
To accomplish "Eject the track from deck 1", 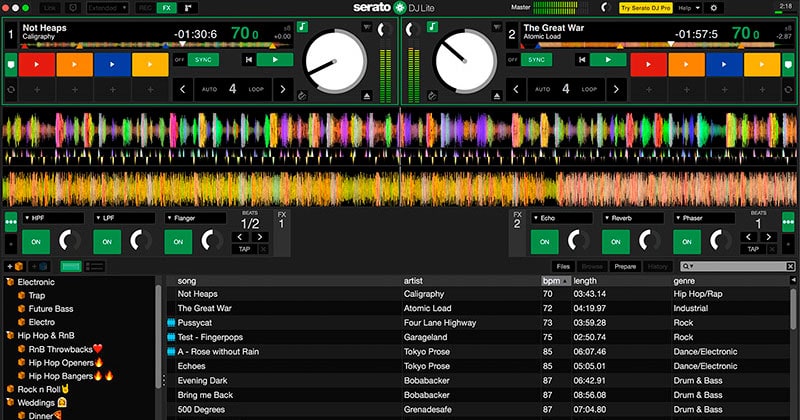I will [x=367, y=96].
